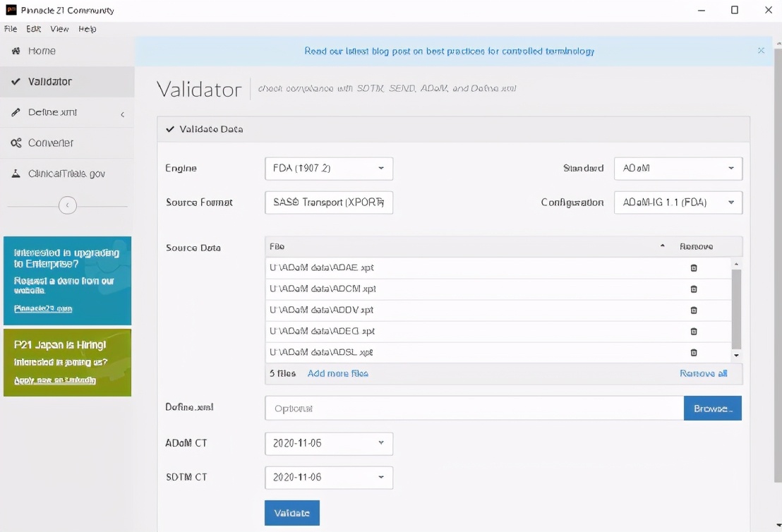Click the Enterprise upgrade ad banner heading
The width and height of the screenshot is (782, 532).
coord(66,258)
